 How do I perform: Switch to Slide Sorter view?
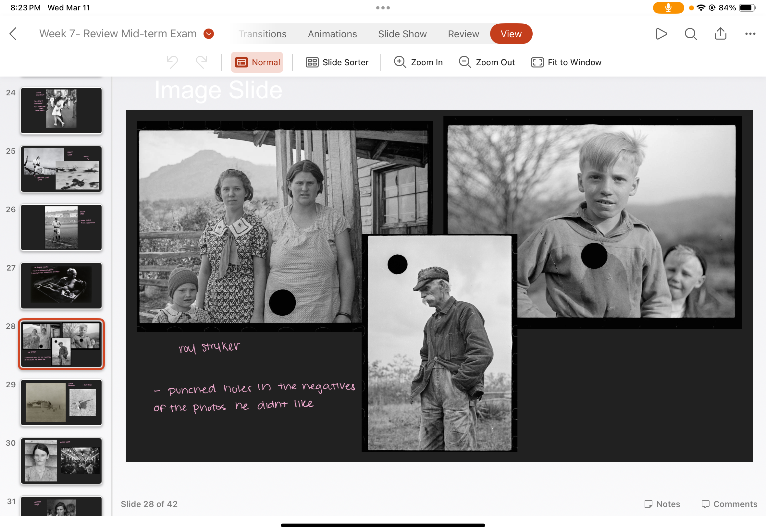tap(337, 62)
